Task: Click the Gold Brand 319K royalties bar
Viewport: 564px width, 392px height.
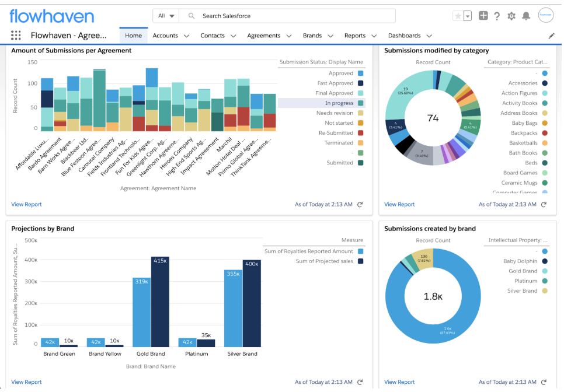Action: pyautogui.click(x=142, y=312)
